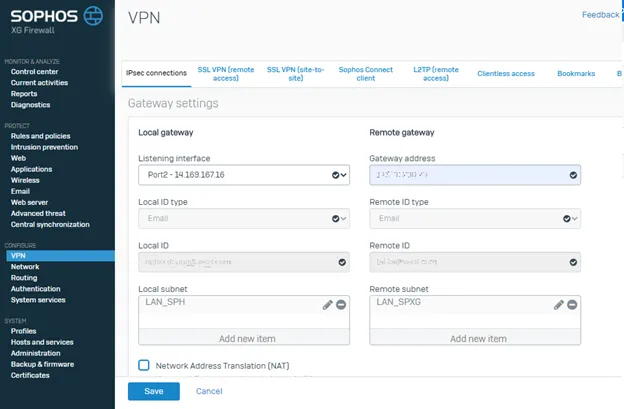
Task: Click the Local ID check icon
Action: pos(342,262)
